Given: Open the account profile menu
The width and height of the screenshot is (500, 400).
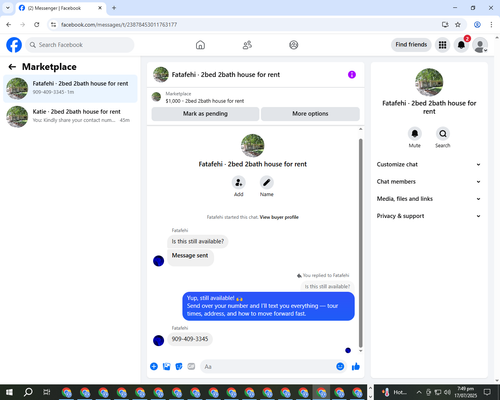Looking at the screenshot, I should 480,45.
